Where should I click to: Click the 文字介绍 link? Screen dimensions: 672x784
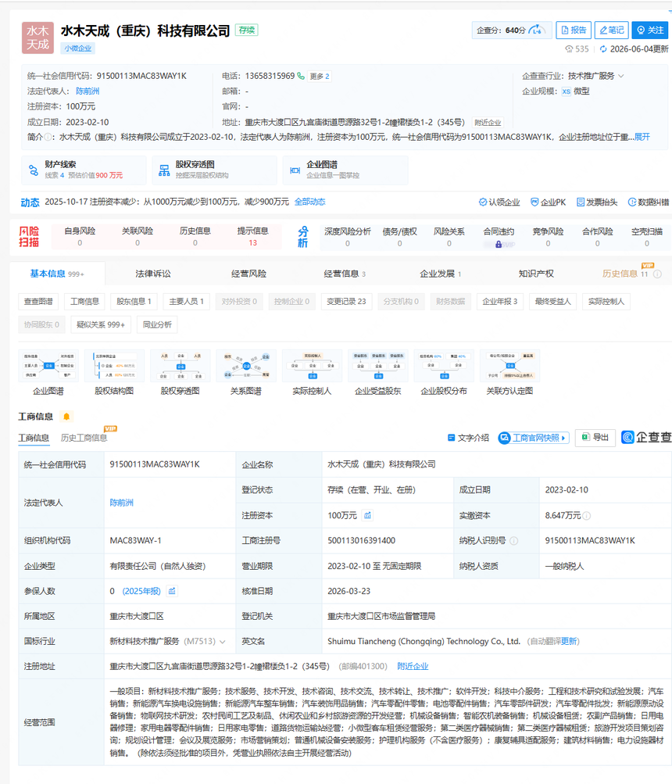point(469,438)
